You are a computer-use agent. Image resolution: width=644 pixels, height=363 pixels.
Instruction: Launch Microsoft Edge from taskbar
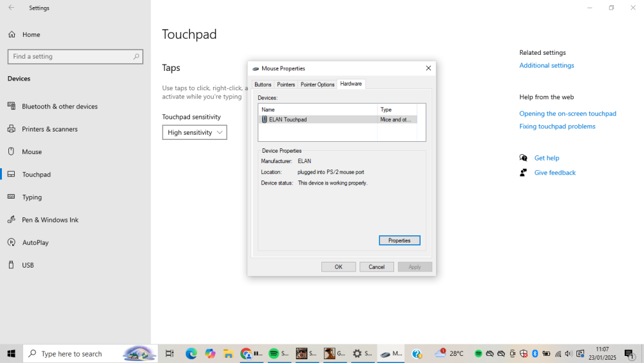tap(191, 353)
